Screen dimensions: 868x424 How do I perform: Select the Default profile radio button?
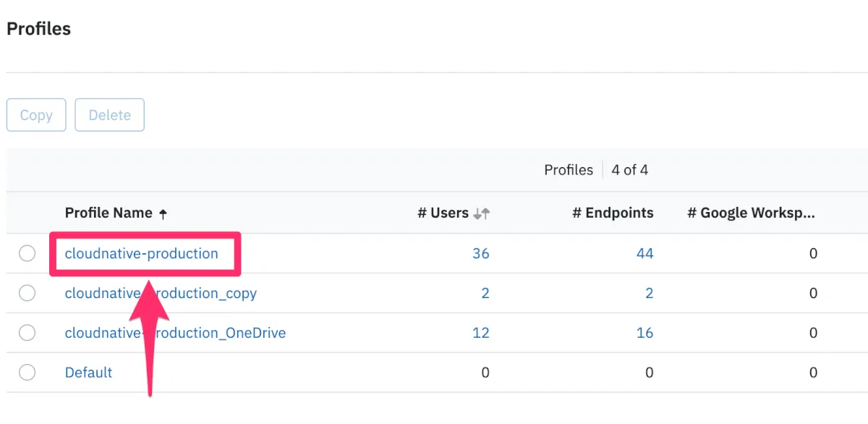tap(27, 373)
